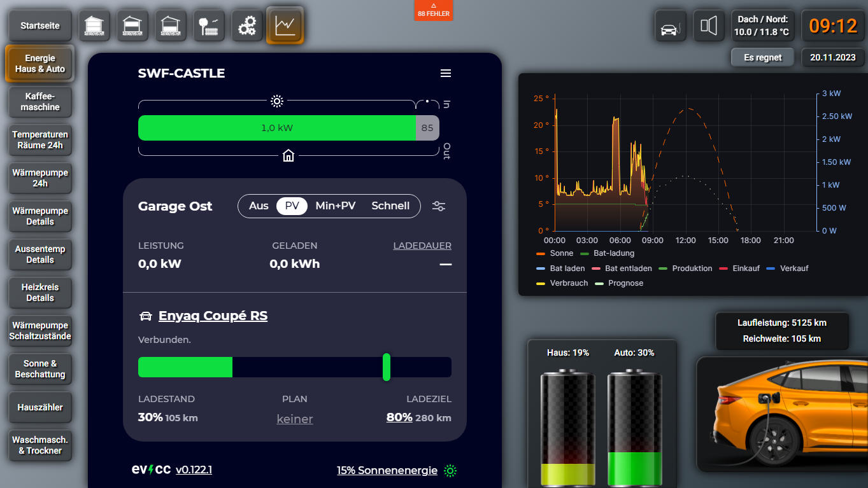Select Min+PV charging mode
Screen dimensions: 868x488
pyautogui.click(x=336, y=206)
